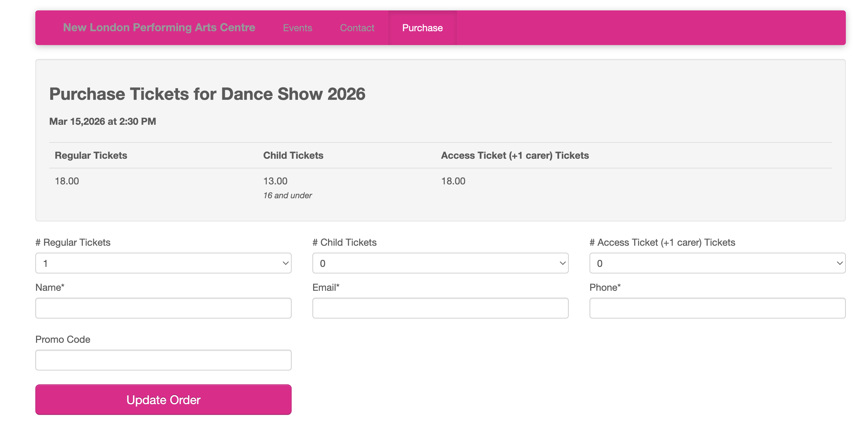This screenshot has width=868, height=445.
Task: Expand the # Regular Tickets dropdown
Action: [163, 263]
